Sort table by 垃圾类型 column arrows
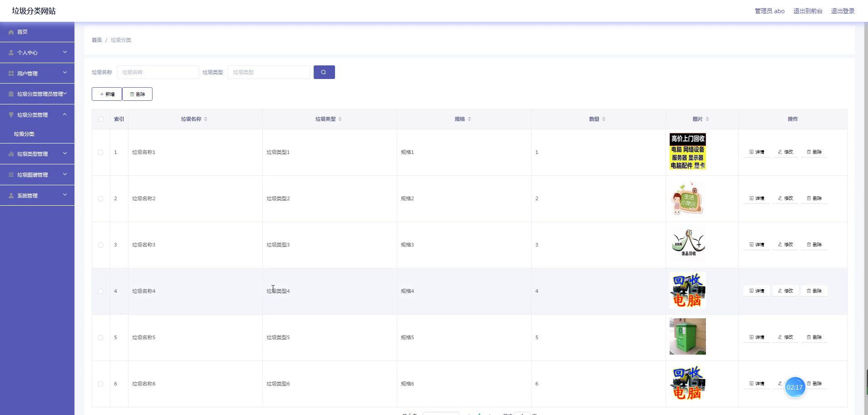The width and height of the screenshot is (868, 415). click(x=340, y=119)
